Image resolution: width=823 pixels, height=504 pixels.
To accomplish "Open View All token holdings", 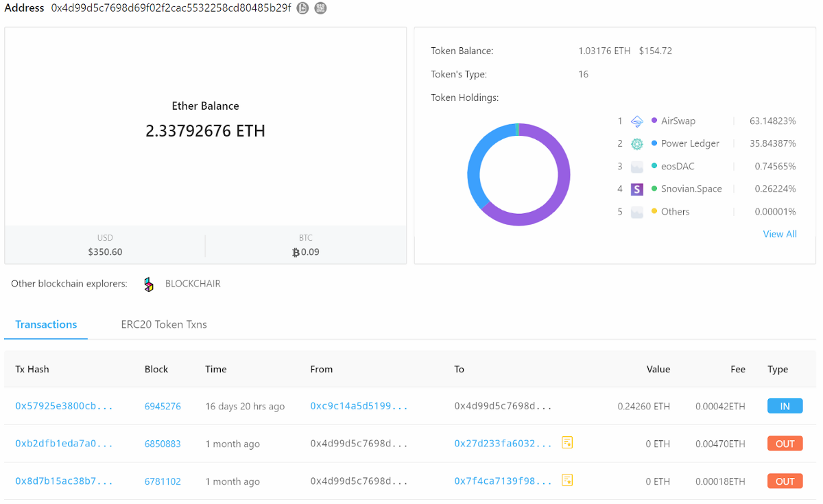I will (x=780, y=234).
